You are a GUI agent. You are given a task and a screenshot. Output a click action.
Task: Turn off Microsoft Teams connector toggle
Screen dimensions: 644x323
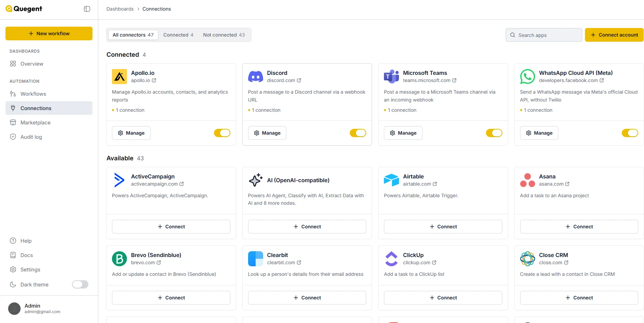click(494, 133)
